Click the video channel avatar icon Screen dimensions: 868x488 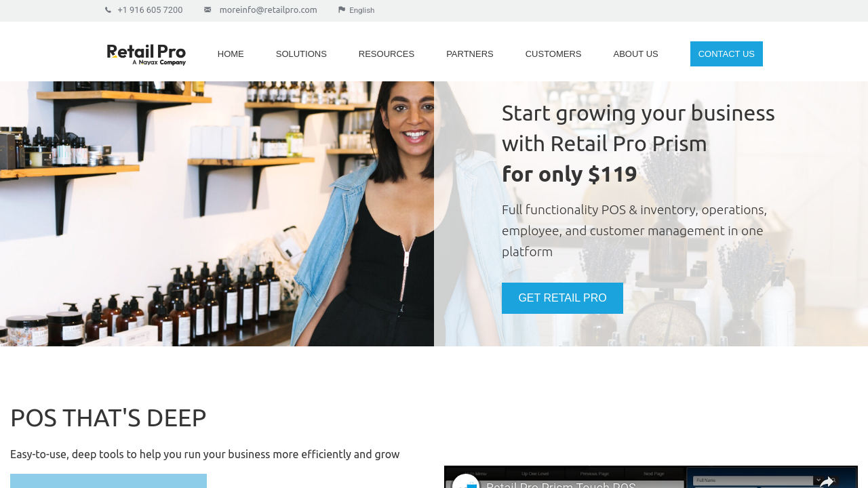(x=466, y=481)
